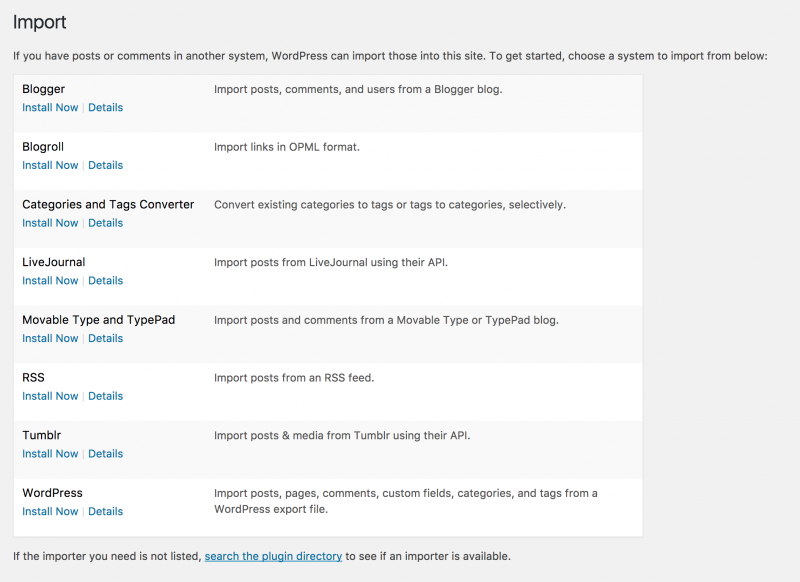Viewport: 800px width, 582px height.
Task: Open Details for the LiveJournal importer
Action: [x=105, y=280]
